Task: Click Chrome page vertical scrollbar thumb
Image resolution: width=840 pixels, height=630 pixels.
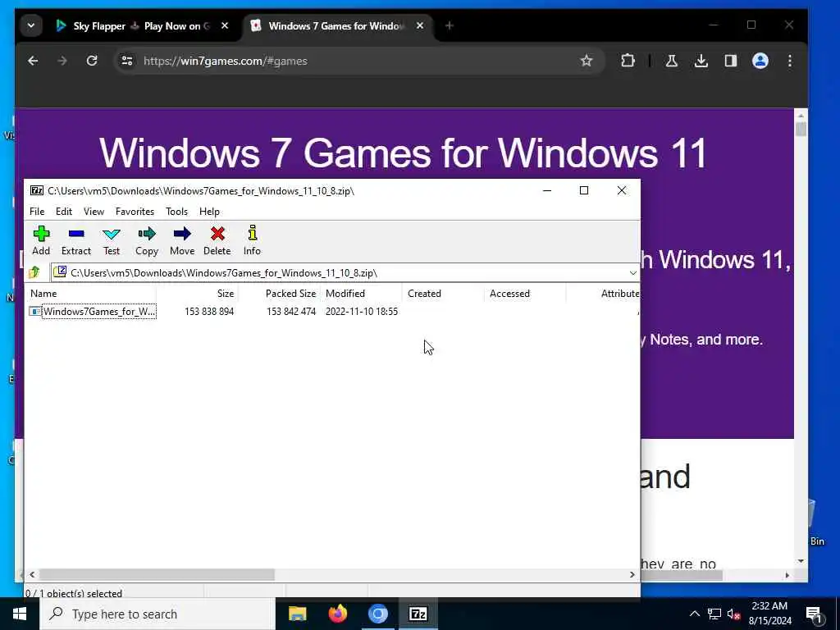Action: [801, 129]
